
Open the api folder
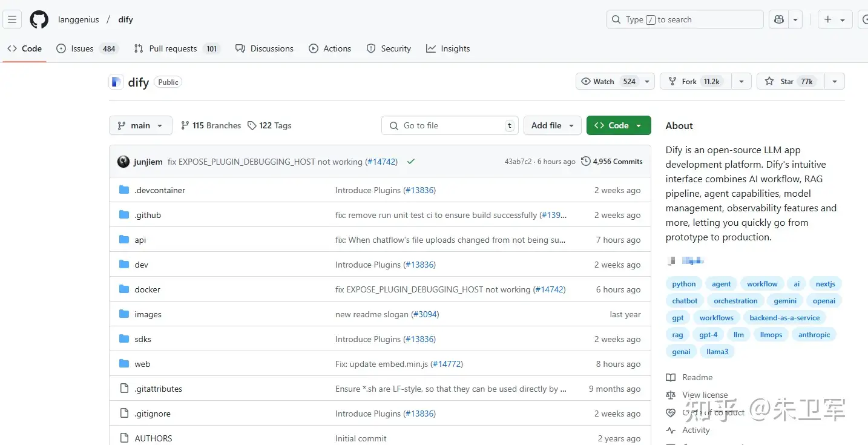pyautogui.click(x=140, y=240)
